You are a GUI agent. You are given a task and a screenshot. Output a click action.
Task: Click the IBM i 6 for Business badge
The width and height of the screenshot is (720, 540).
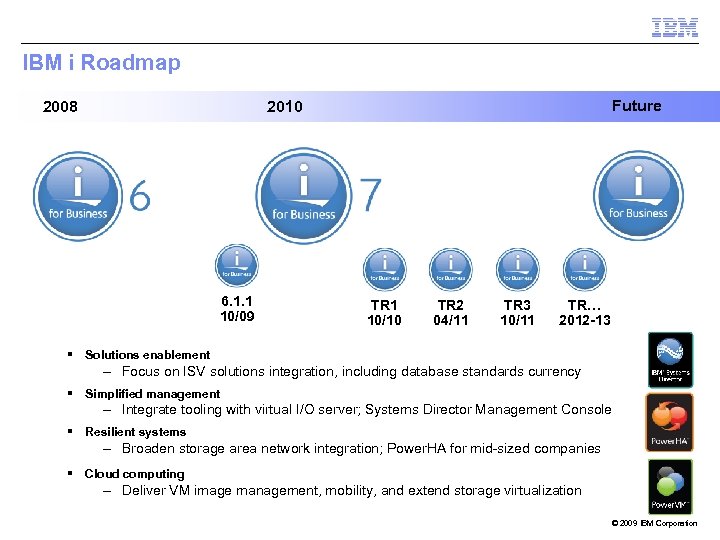[78, 196]
